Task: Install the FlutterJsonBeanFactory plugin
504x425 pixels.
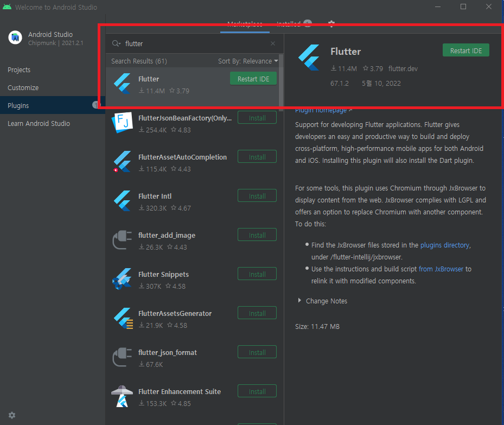Action: point(257,118)
